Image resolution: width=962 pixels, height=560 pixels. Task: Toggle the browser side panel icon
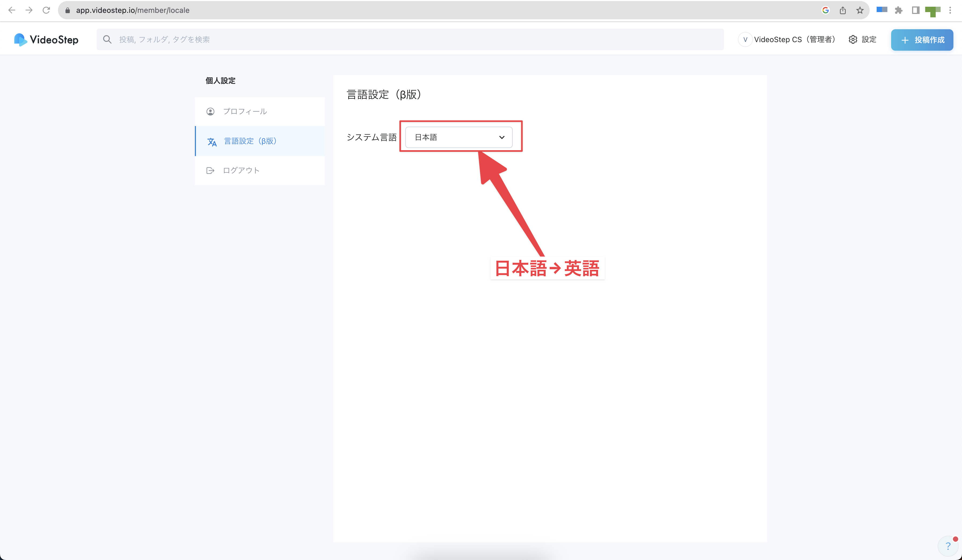[915, 10]
